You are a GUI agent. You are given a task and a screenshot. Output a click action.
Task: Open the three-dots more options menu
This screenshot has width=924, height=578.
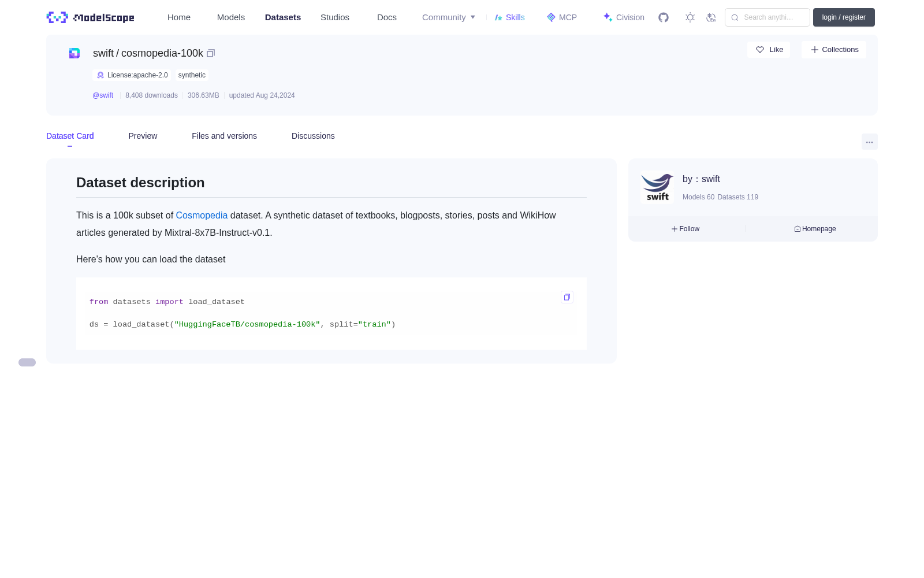869,142
